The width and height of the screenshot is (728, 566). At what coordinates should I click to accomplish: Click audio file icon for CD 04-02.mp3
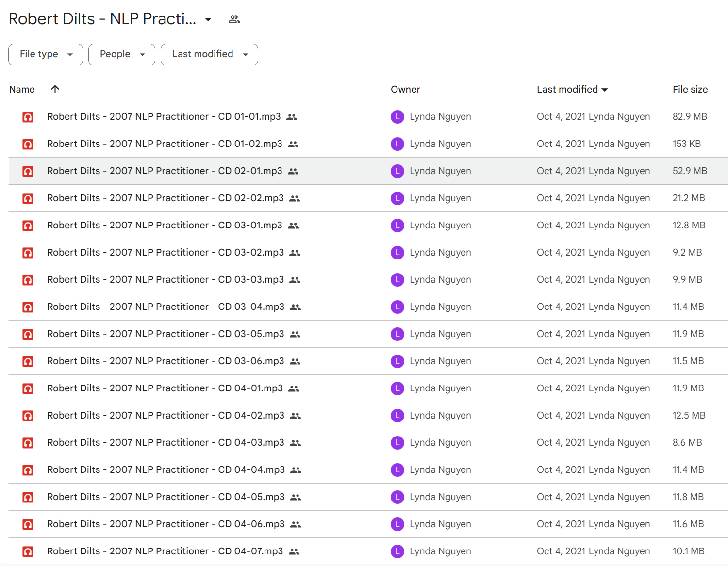tap(28, 416)
